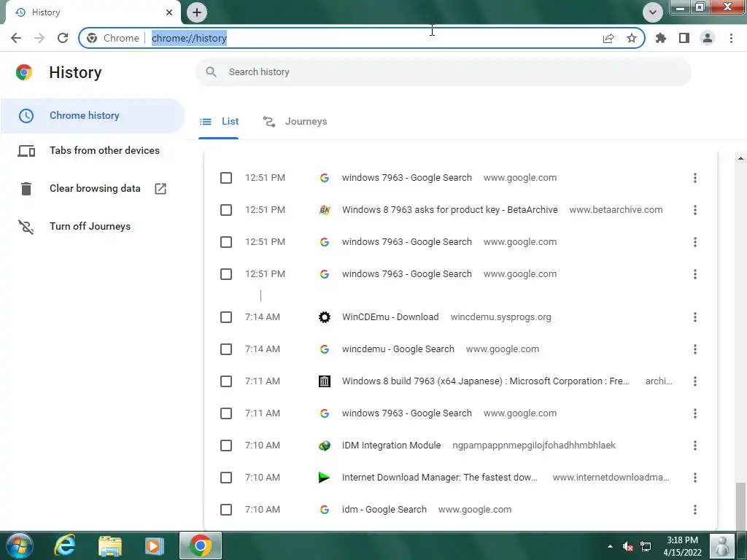Open more actions for WinCDEmu - Download
747x560 pixels.
click(695, 317)
